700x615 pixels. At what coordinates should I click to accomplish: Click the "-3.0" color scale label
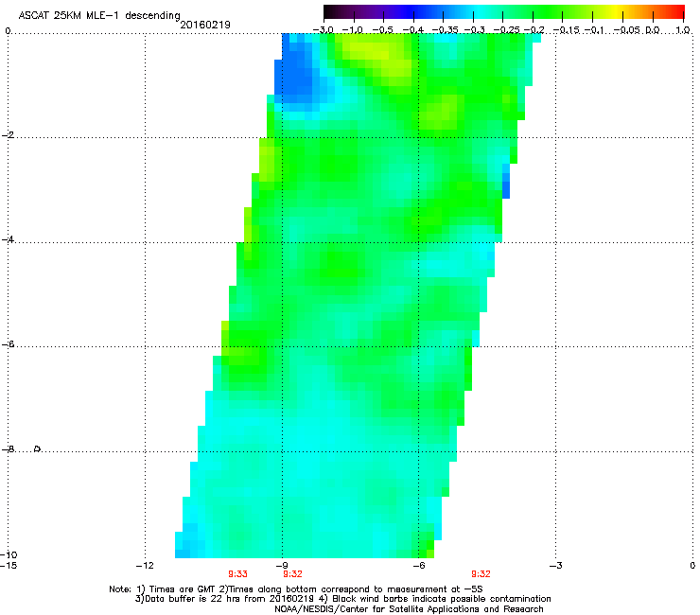323,30
